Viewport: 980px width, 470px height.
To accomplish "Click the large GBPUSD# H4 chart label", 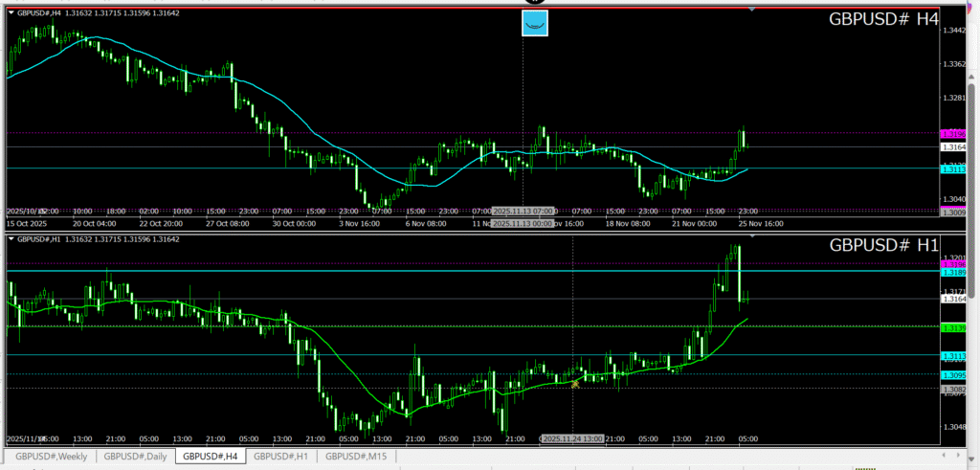I will [884, 20].
